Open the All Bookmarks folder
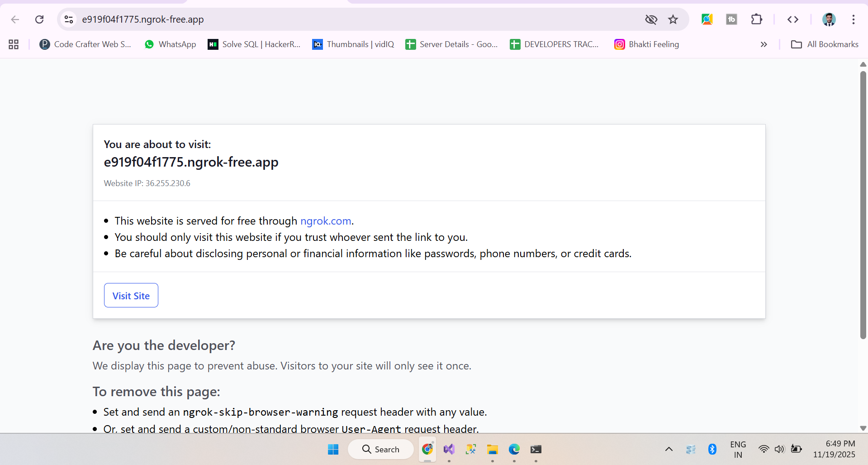868x465 pixels. coord(824,44)
